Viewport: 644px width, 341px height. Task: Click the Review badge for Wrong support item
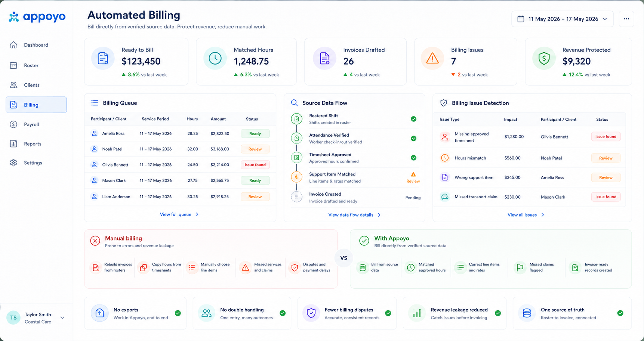coord(606,177)
